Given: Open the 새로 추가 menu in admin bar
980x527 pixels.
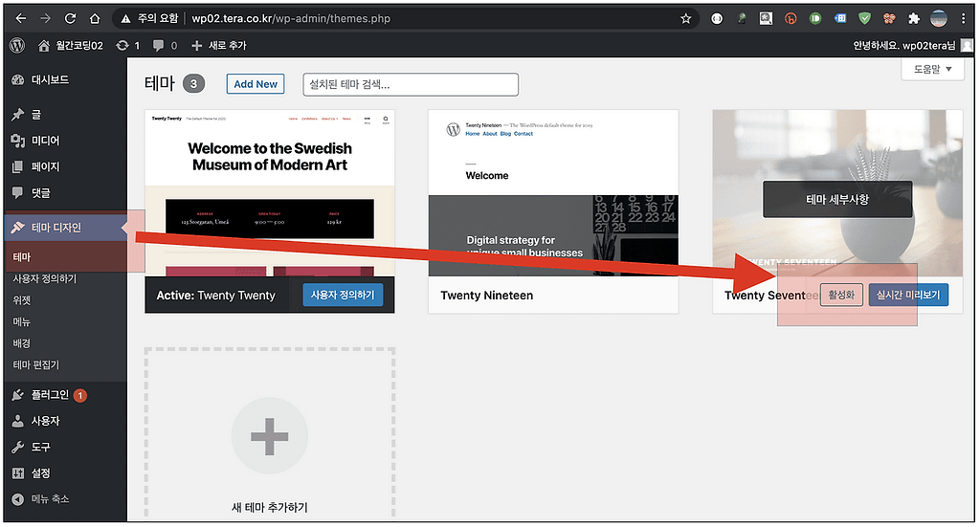Looking at the screenshot, I should (219, 45).
